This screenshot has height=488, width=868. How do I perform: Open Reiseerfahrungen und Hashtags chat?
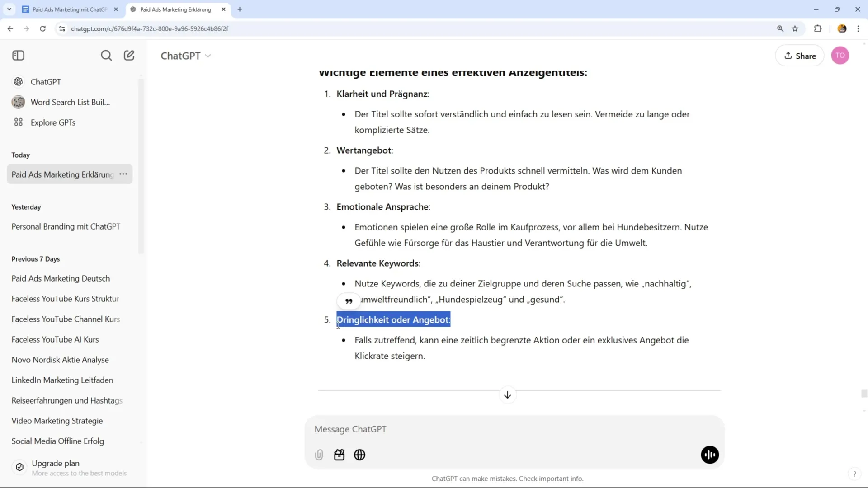pos(70,400)
